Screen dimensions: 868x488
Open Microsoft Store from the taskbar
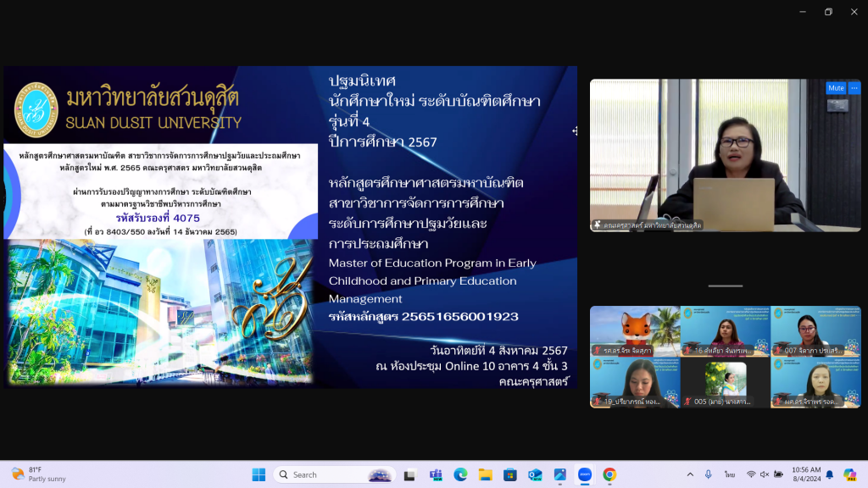point(509,474)
